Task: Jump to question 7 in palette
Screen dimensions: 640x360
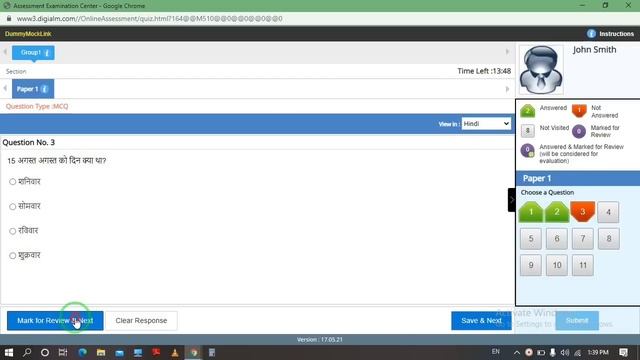Action: click(582, 239)
